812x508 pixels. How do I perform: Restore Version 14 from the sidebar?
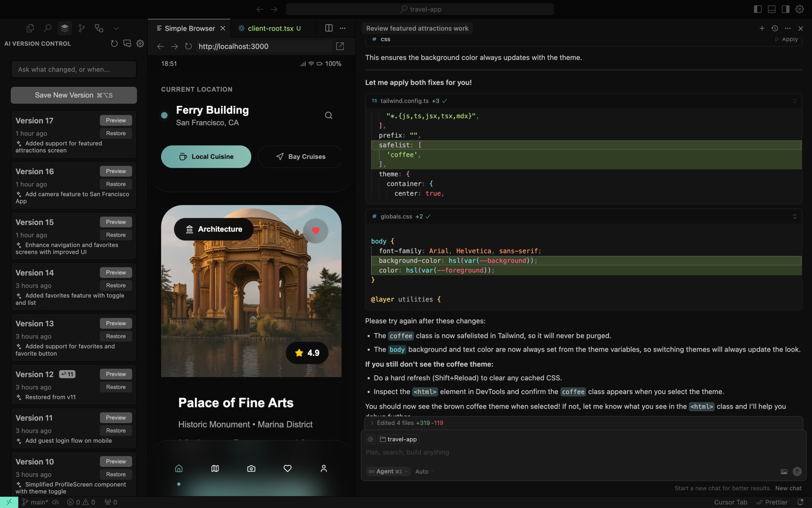116,285
